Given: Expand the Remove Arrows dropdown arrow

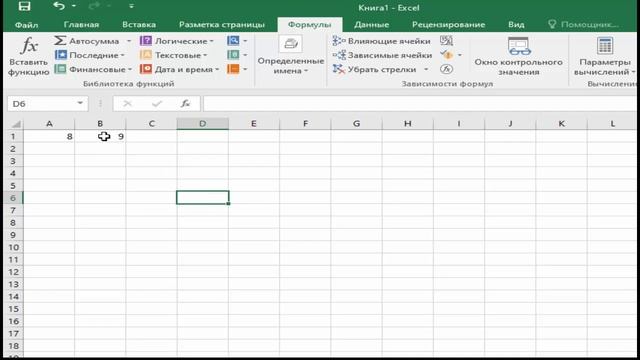Looking at the screenshot, I should (x=426, y=69).
